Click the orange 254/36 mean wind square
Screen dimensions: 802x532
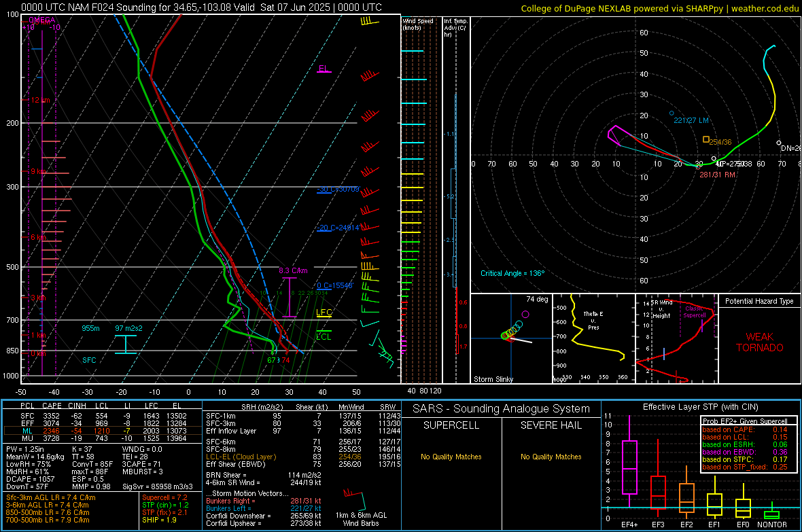[x=706, y=139]
